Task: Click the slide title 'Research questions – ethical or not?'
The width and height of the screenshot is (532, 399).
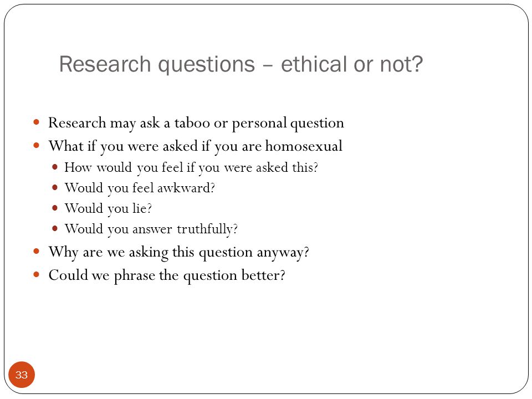Action: (x=241, y=64)
